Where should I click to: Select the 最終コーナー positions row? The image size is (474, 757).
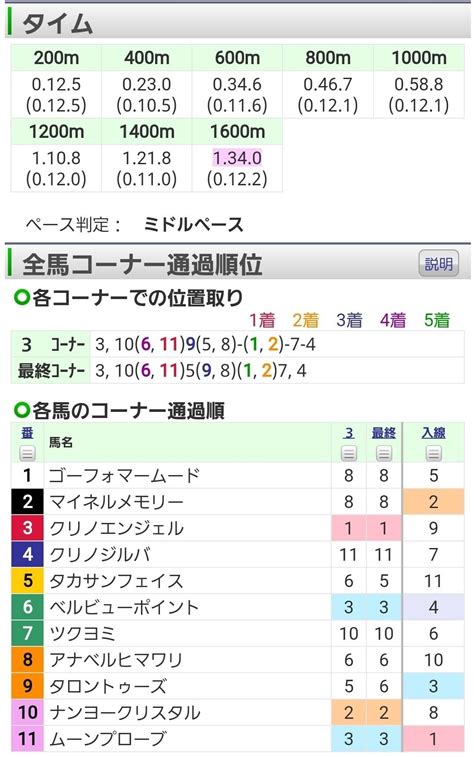click(x=237, y=370)
